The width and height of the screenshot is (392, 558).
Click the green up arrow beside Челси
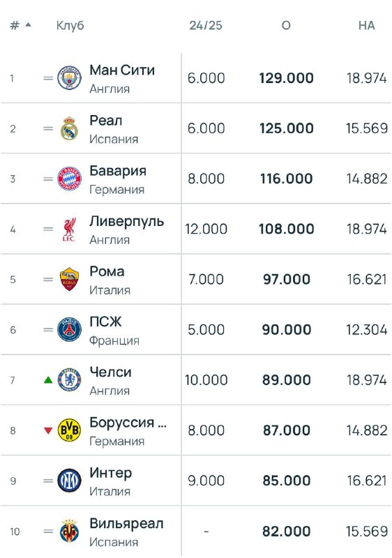[48, 380]
